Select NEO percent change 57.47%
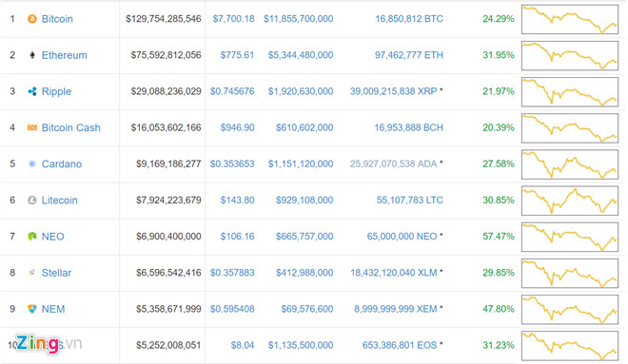The image size is (628, 364). pyautogui.click(x=499, y=237)
